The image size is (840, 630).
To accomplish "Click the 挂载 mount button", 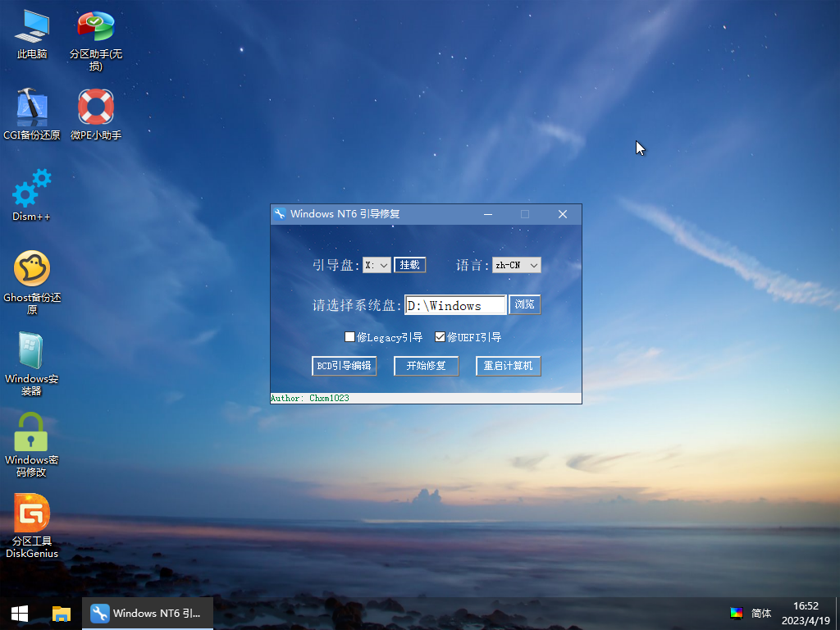I will (410, 265).
